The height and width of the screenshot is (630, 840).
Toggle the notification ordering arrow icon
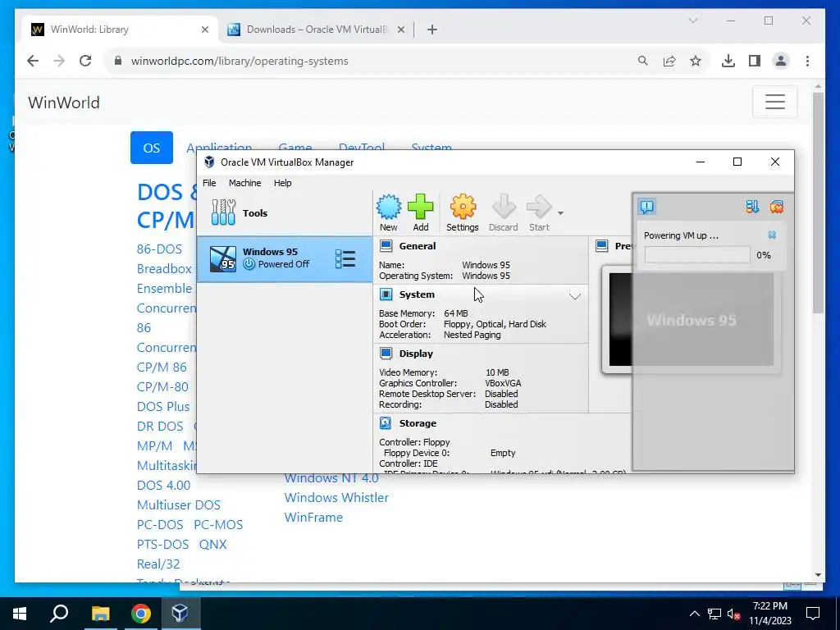pos(752,206)
